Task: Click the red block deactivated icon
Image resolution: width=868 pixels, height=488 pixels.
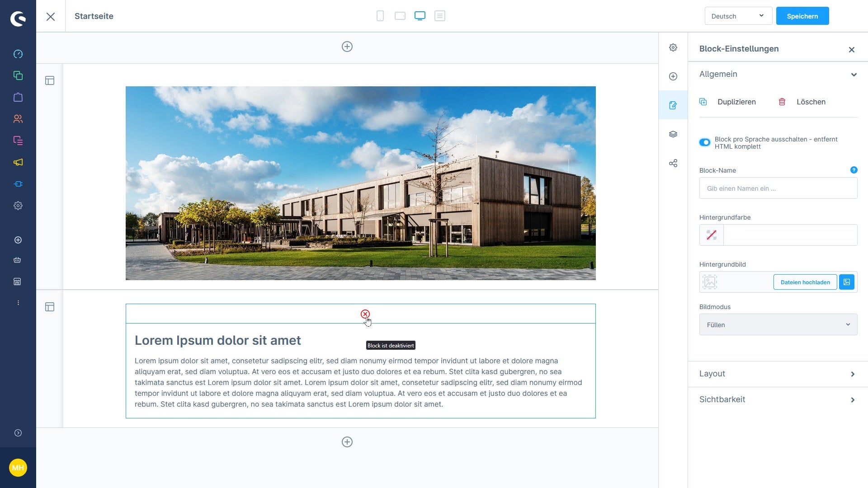Action: pyautogui.click(x=365, y=314)
